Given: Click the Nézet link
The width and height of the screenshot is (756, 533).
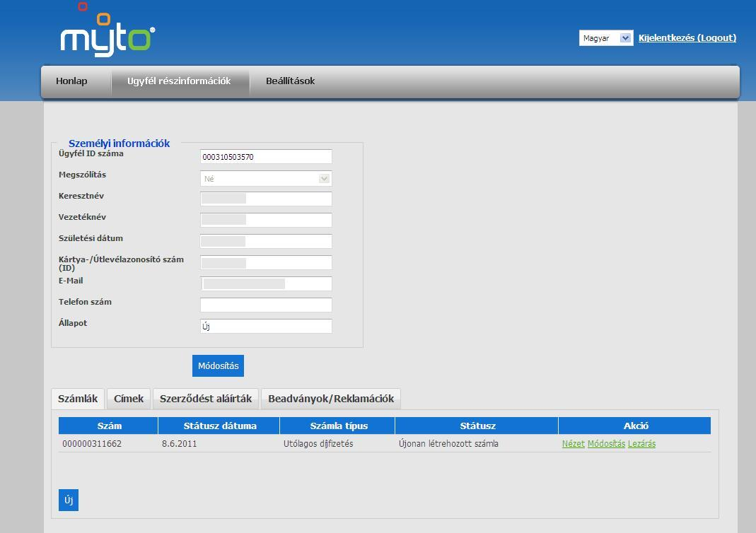Looking at the screenshot, I should click(574, 444).
